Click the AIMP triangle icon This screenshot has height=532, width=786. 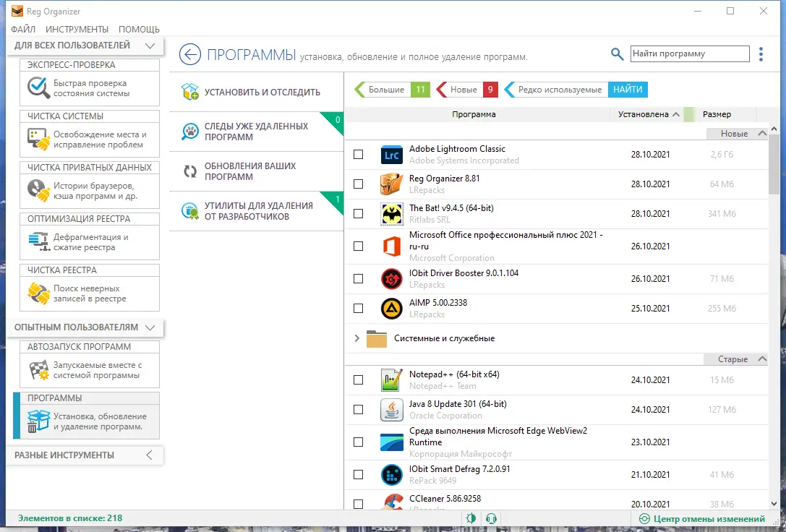coord(391,309)
